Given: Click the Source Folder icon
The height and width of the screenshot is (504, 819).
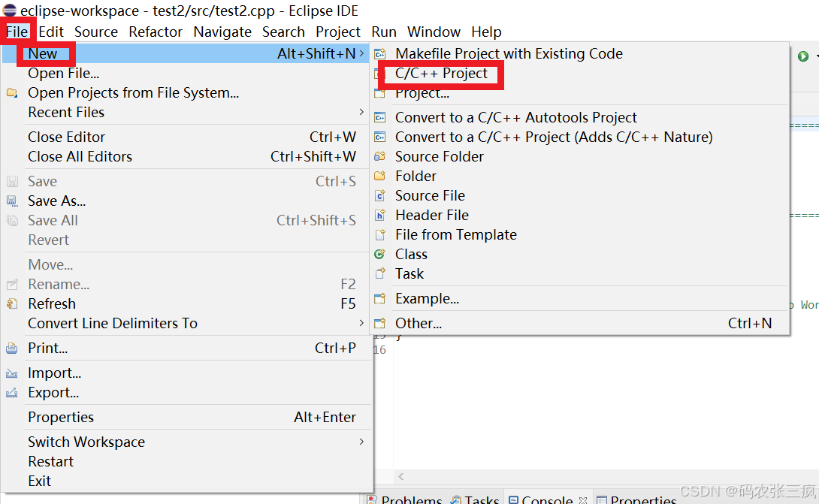Looking at the screenshot, I should coord(380,157).
